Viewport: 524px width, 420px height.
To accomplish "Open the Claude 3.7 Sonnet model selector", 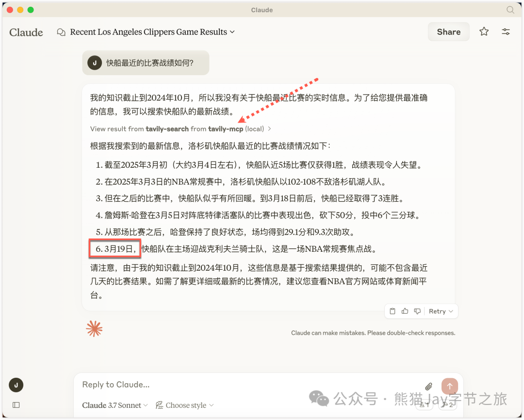I will 115,405.
